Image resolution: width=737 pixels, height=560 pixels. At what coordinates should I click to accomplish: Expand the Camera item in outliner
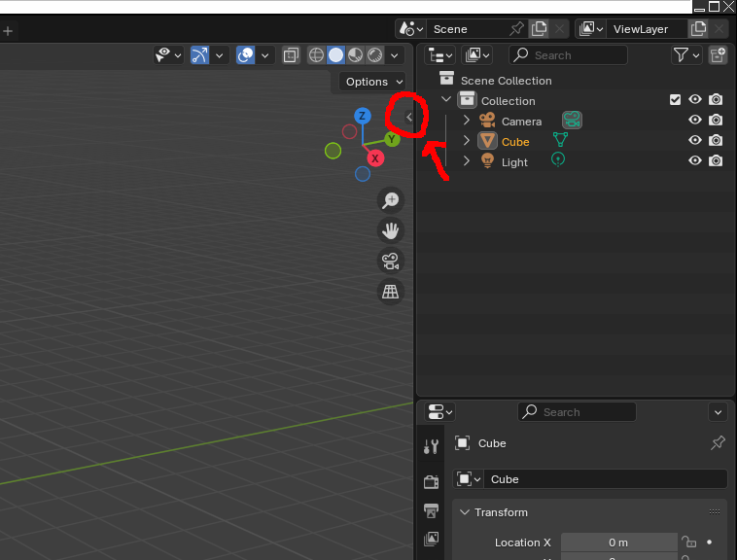click(x=467, y=121)
